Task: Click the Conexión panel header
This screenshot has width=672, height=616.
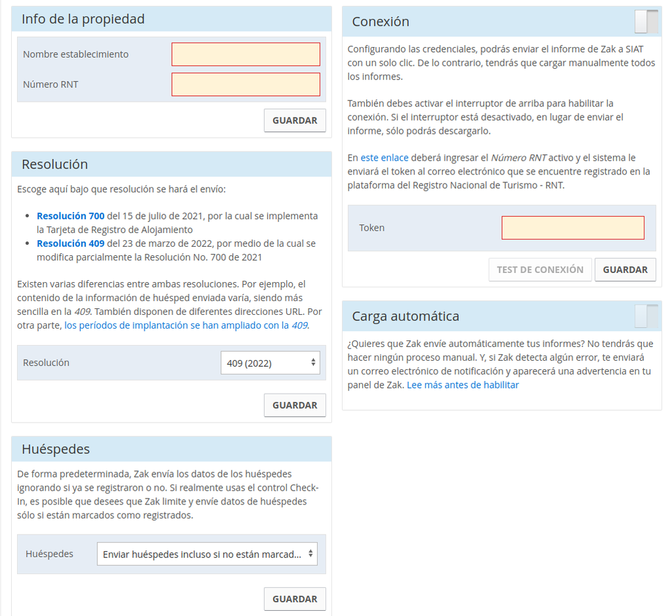Action: pyautogui.click(x=381, y=22)
